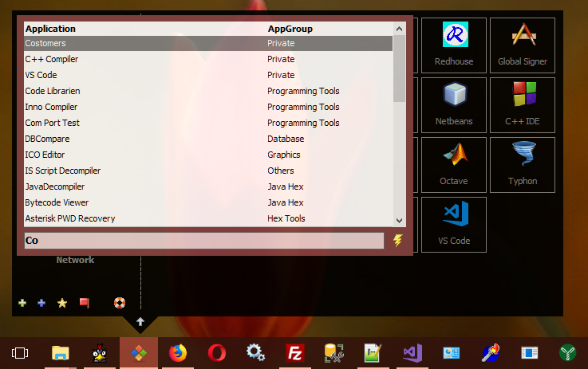Screen dimensions: 588x369
Task: Launch VS Code from the app grid
Action: coord(454,225)
